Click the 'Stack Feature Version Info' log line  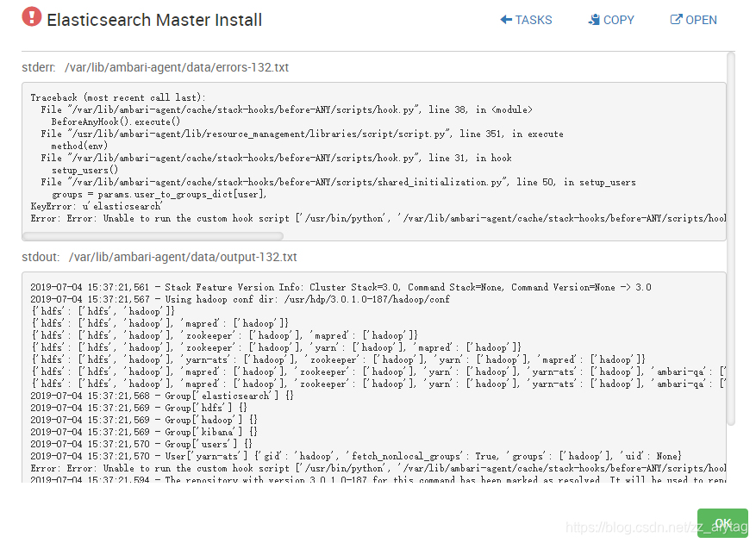pyautogui.click(x=341, y=287)
